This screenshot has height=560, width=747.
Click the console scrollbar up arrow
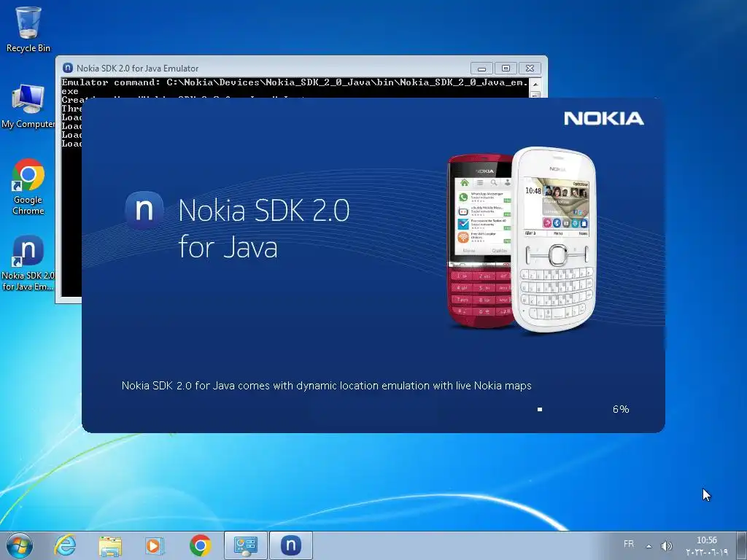(535, 85)
